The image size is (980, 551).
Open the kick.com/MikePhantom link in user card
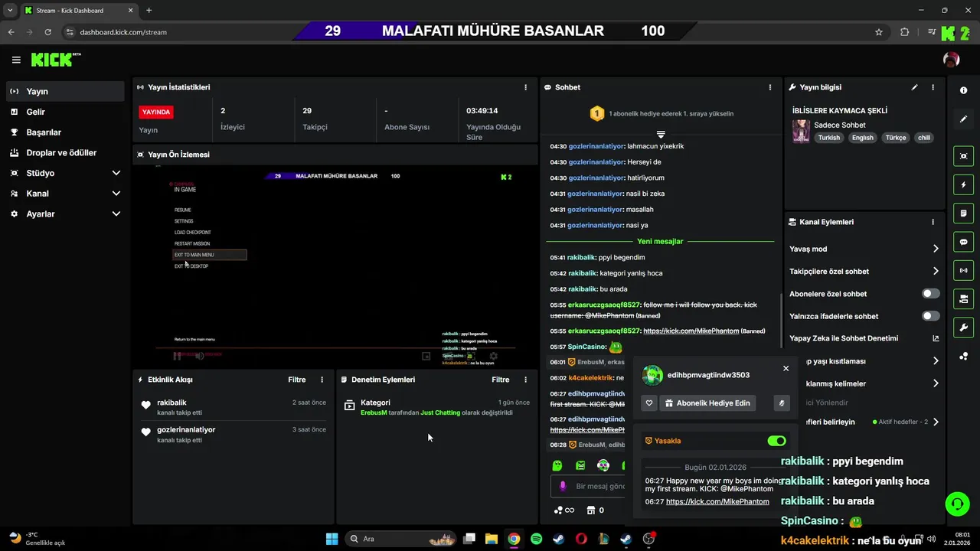tap(717, 502)
